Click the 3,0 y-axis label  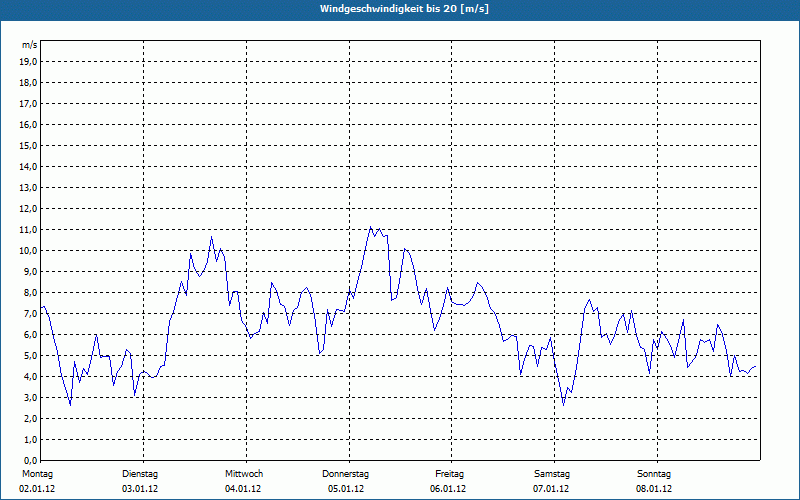[29, 397]
